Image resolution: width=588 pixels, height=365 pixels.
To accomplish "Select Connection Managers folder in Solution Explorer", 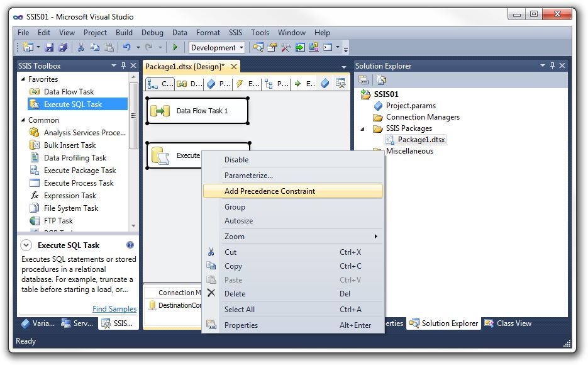I will (x=416, y=117).
